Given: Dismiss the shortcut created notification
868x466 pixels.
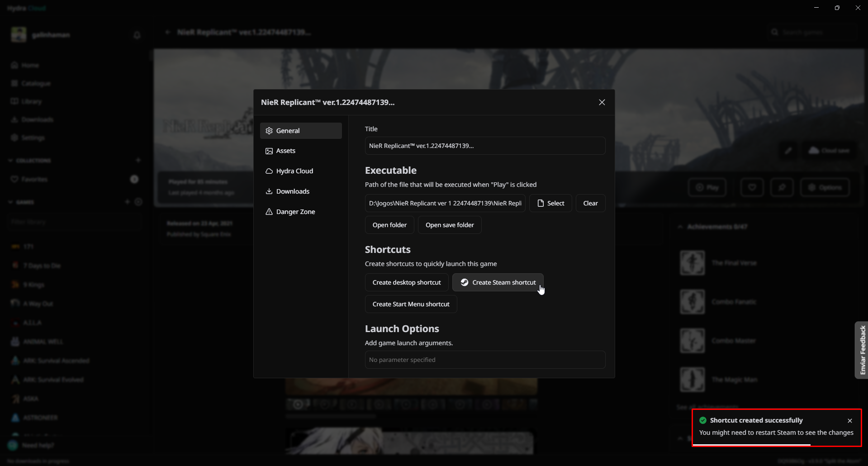Looking at the screenshot, I should (x=850, y=420).
